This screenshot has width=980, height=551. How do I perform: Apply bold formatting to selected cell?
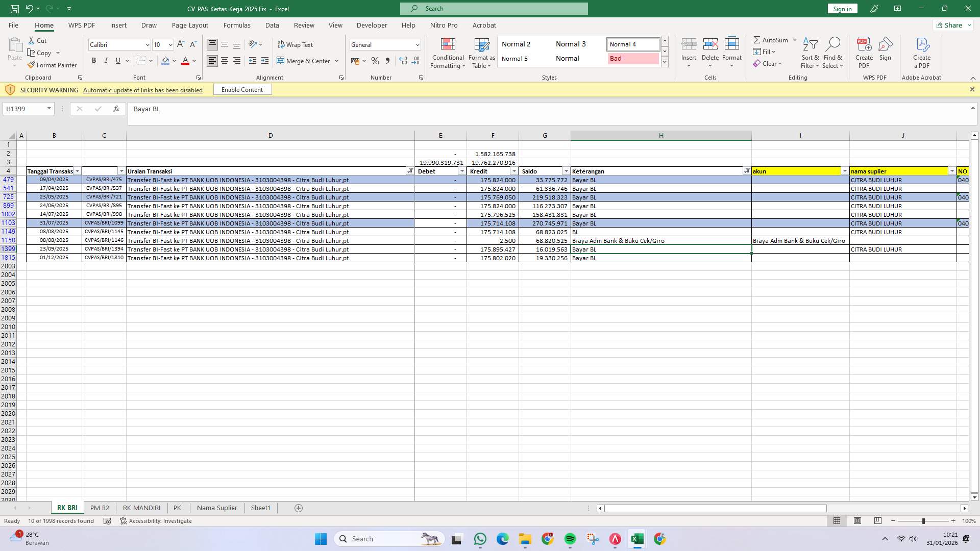[94, 60]
